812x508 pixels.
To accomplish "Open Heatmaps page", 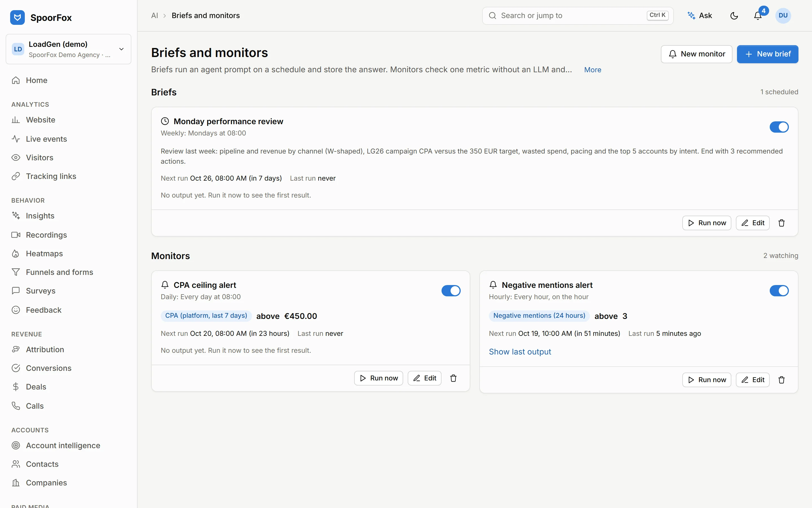I will 69,254.
